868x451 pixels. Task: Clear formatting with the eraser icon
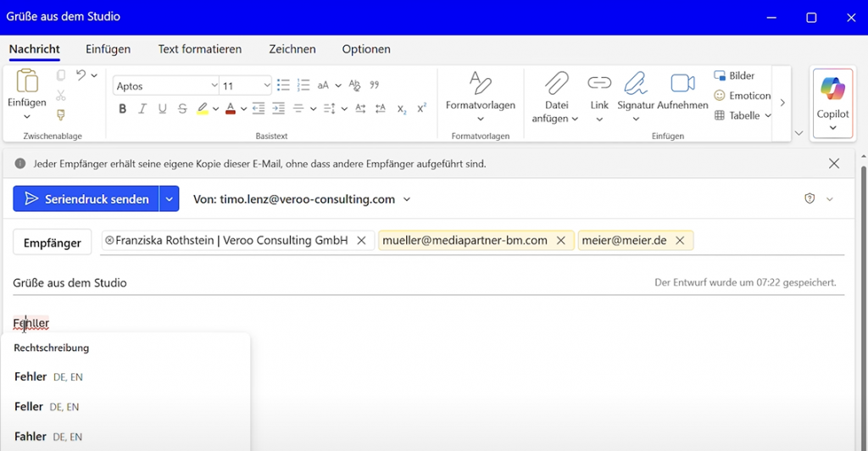point(354,86)
